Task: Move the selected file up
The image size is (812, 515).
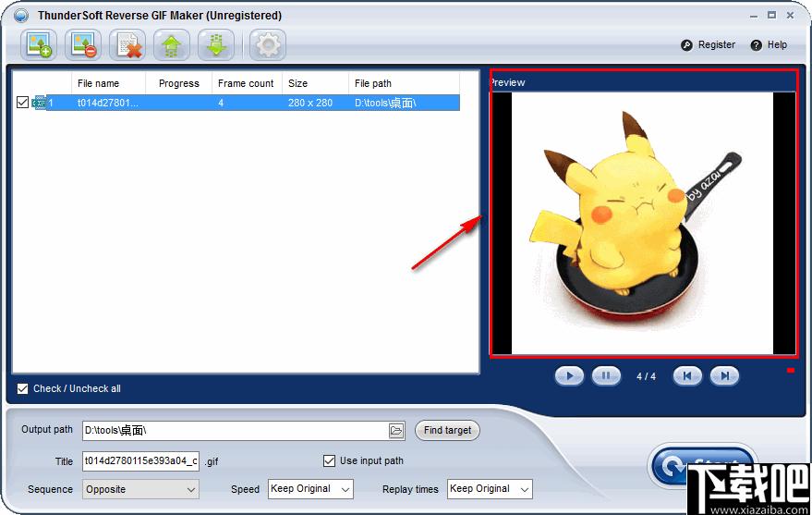Action: pos(172,44)
